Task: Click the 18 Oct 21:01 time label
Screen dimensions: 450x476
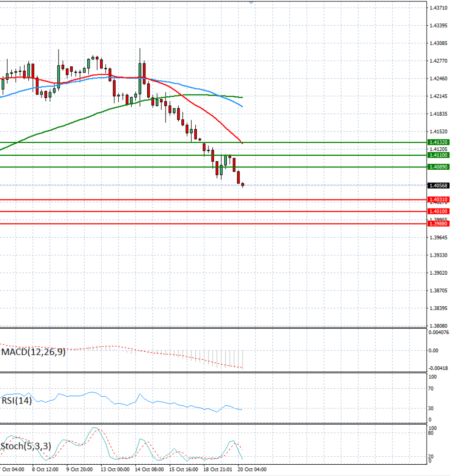Action: 218,469
